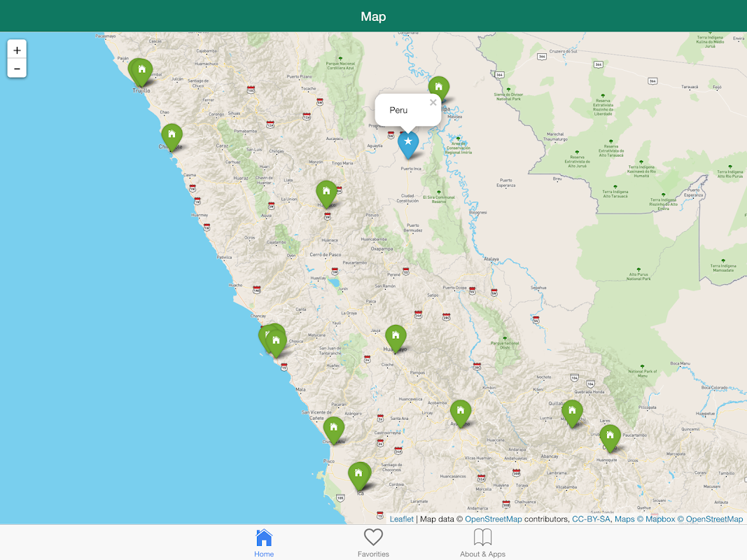
Task: Close the Peru popup
Action: click(433, 102)
